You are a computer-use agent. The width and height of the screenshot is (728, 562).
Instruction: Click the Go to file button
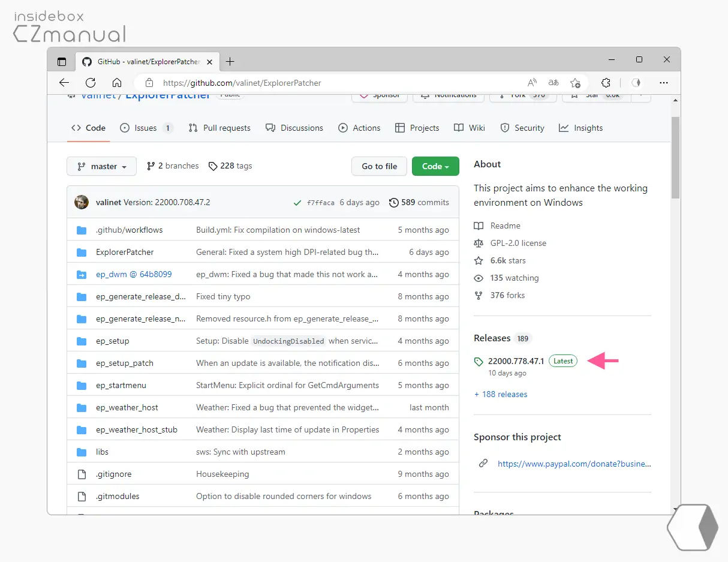379,166
